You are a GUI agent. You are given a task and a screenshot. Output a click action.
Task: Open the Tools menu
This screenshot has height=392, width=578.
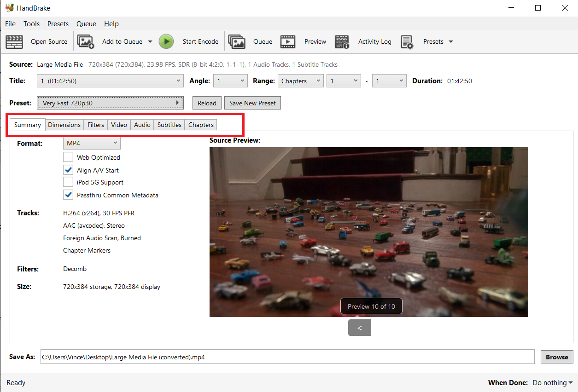[x=31, y=23]
